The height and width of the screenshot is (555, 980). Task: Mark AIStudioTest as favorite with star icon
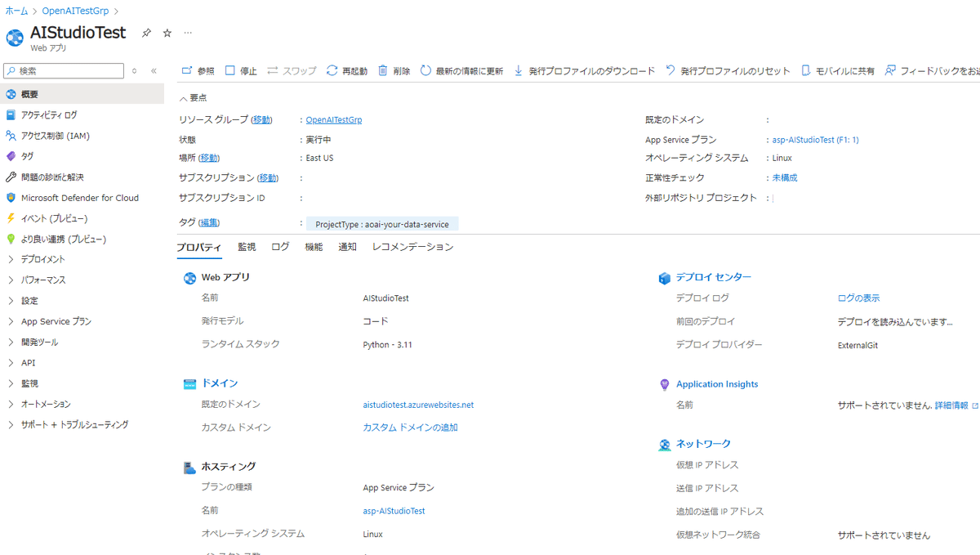[167, 34]
